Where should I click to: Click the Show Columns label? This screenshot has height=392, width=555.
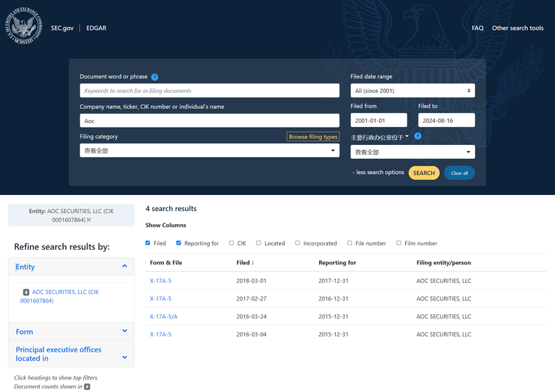coord(166,225)
